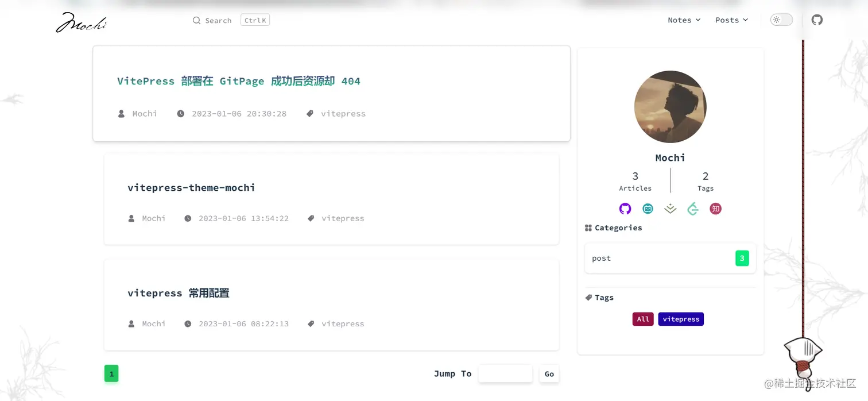Expand the Notes dropdown menu
This screenshot has height=401, width=868.
(x=684, y=20)
